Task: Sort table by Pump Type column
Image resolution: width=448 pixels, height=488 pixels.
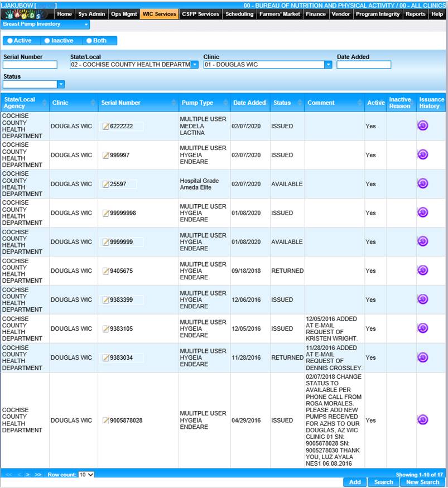Action: click(205, 103)
